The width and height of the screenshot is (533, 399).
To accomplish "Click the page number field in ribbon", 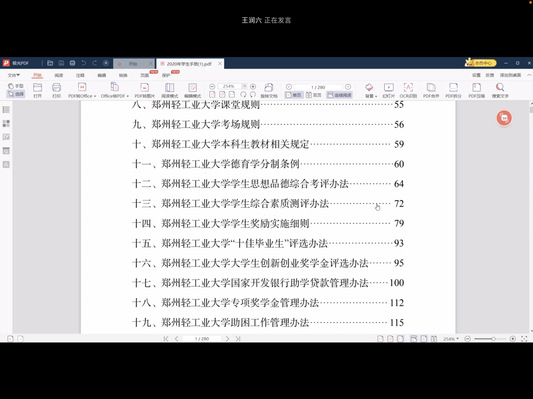I will (318, 87).
